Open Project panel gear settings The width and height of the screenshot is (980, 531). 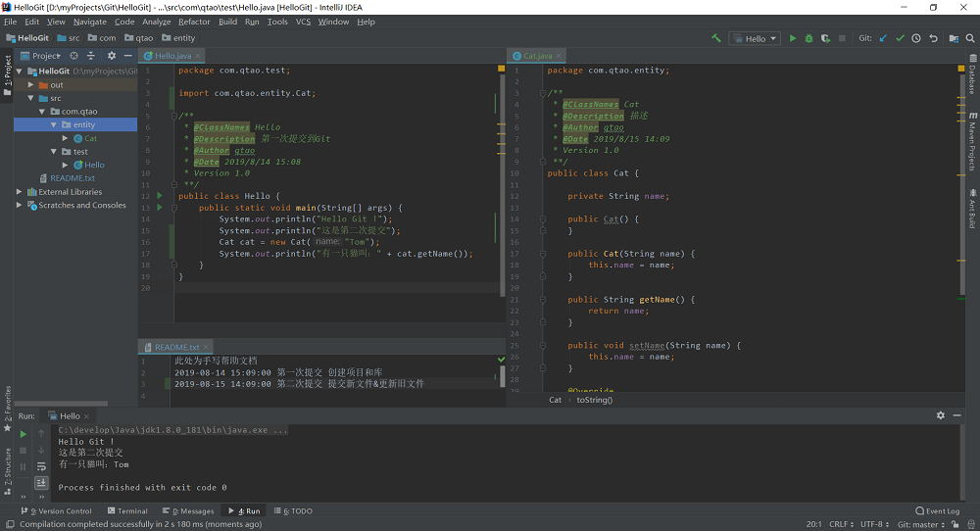tap(112, 56)
